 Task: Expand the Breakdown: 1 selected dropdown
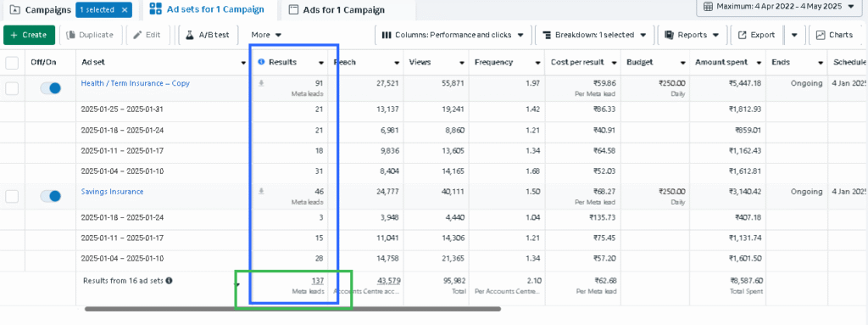pyautogui.click(x=594, y=35)
